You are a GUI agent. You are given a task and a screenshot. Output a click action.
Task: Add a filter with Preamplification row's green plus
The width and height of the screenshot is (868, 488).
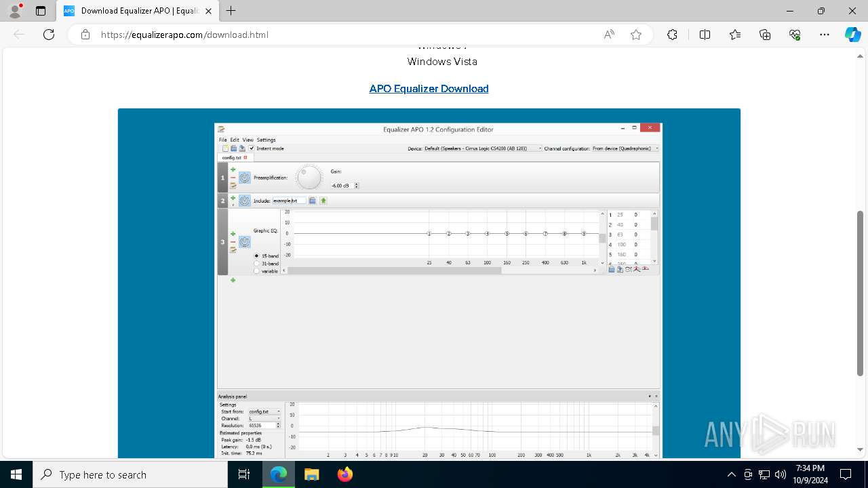click(233, 169)
